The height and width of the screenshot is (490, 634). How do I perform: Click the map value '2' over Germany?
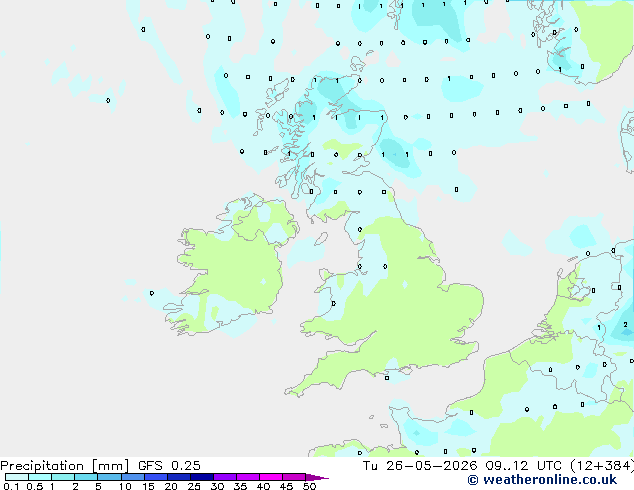(626, 325)
